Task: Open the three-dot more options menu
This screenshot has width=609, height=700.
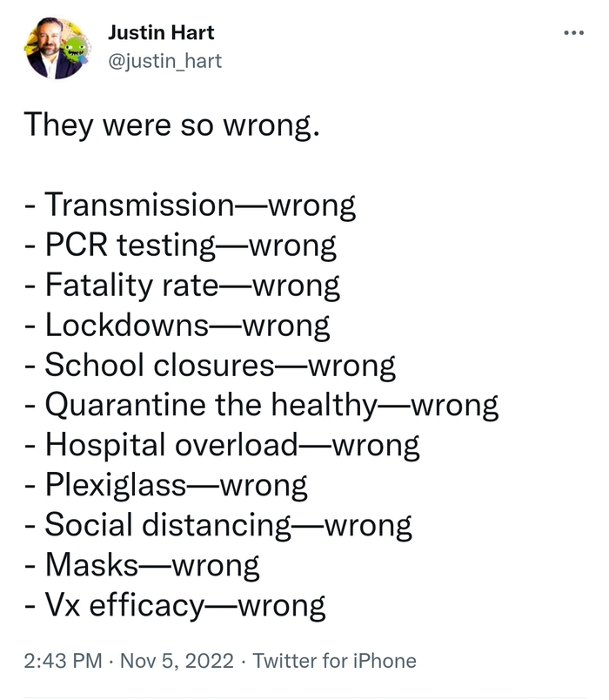Action: coord(572,34)
